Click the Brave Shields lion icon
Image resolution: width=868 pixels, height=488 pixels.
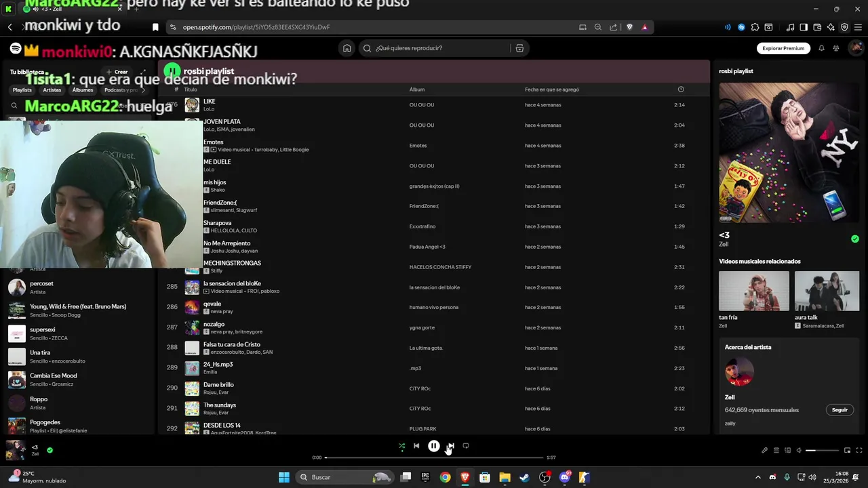[629, 27]
